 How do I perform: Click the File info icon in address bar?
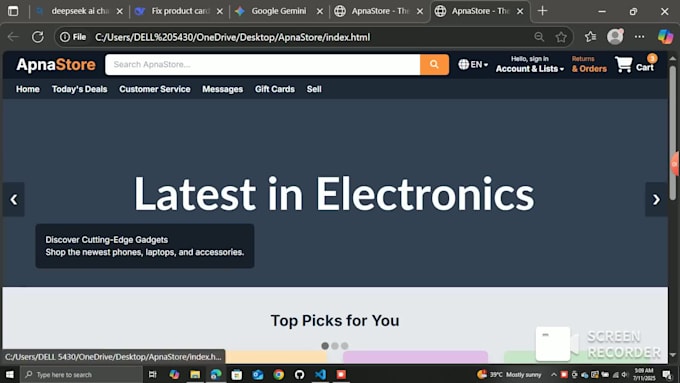coord(73,37)
